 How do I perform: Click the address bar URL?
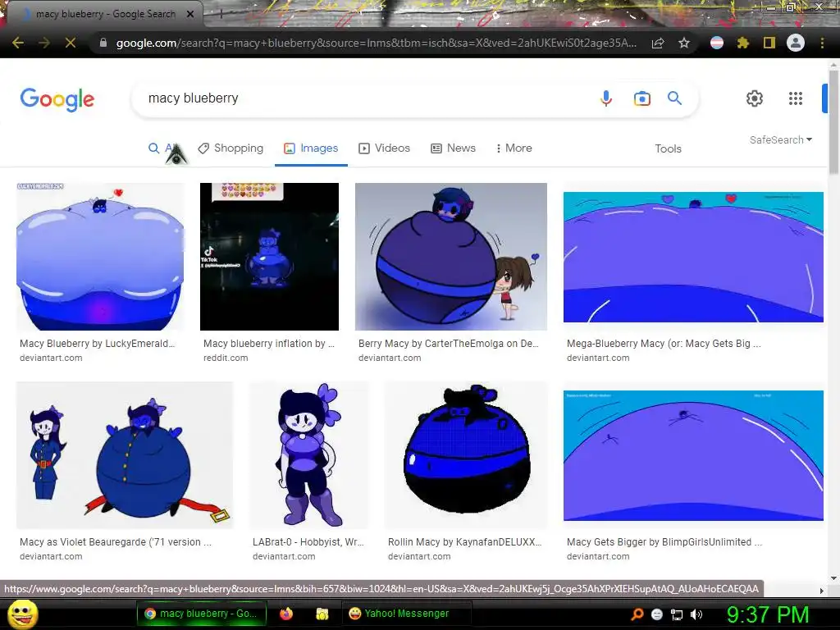[376, 43]
